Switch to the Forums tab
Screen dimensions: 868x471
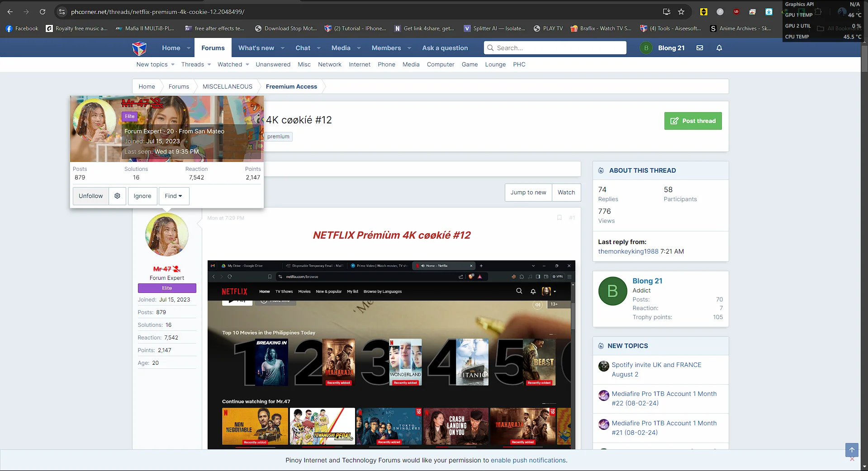pyautogui.click(x=213, y=48)
